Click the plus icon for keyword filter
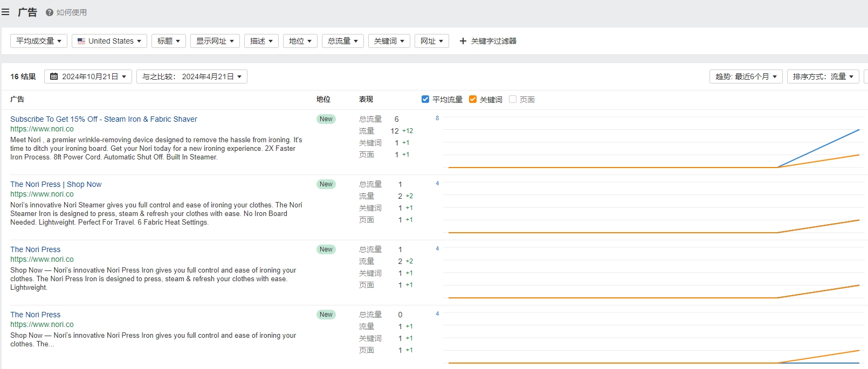Image resolution: width=868 pixels, height=369 pixels. coord(463,41)
